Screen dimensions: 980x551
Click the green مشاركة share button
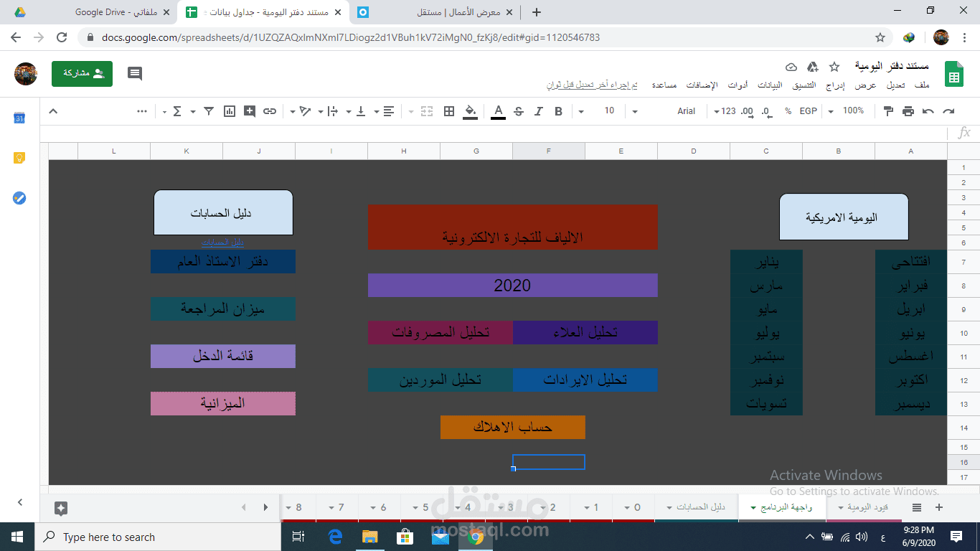(81, 74)
